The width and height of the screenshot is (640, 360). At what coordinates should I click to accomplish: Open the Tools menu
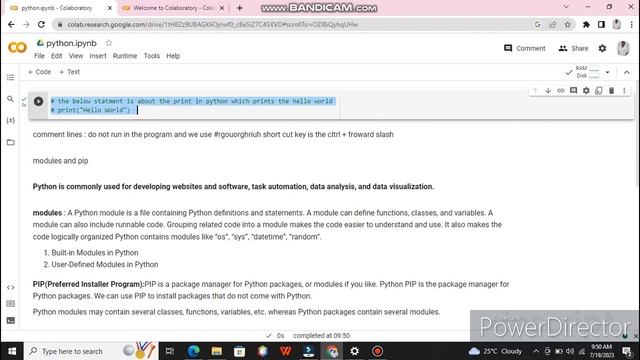(152, 56)
